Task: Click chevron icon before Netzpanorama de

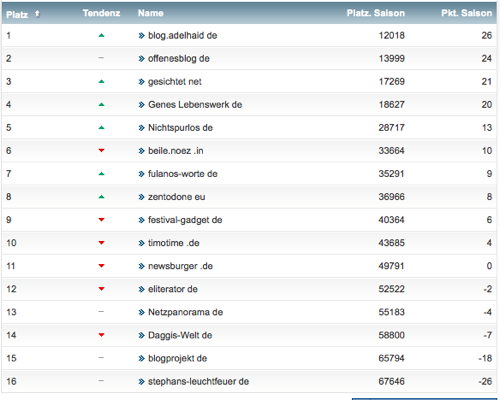Action: click(x=141, y=312)
